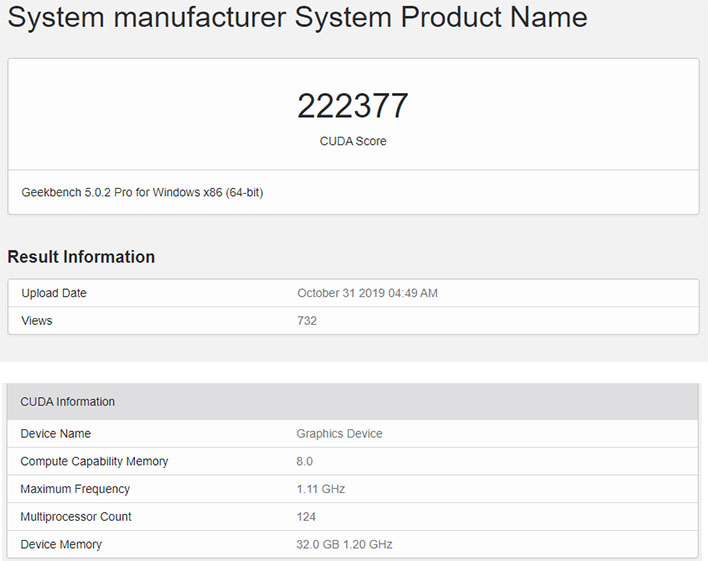The width and height of the screenshot is (708, 561).
Task: Click the 'Upload Date' label
Action: 54,293
